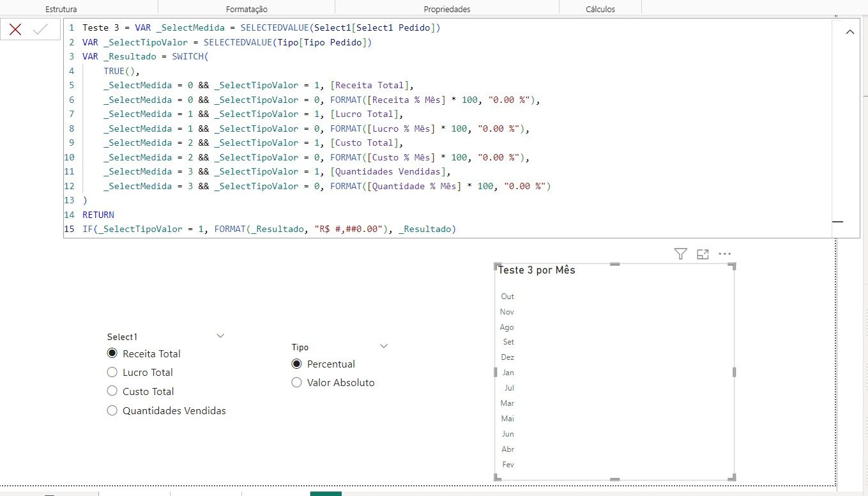Screen dimensions: 868x496
Task: Collapse the formula bar with the chevron
Action: tap(850, 31)
